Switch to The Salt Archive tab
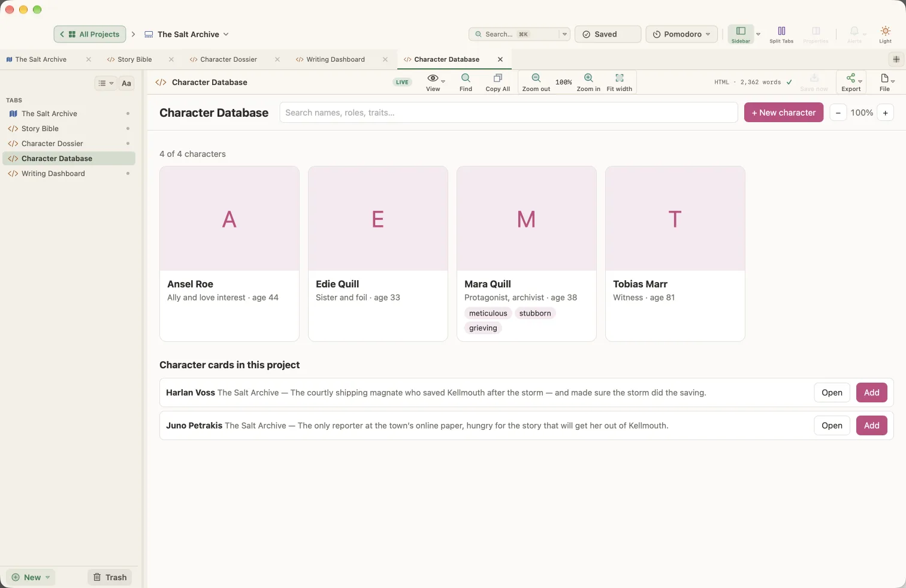The width and height of the screenshot is (906, 588). [41, 59]
